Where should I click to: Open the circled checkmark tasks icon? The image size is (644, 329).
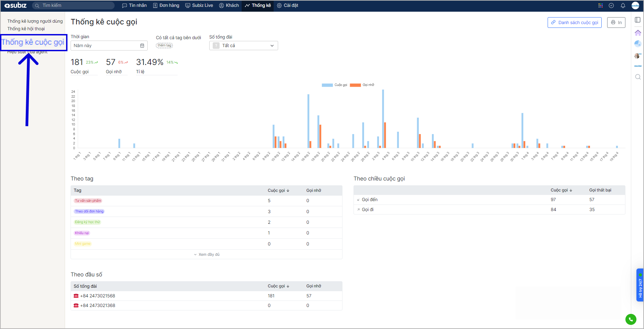(x=611, y=6)
